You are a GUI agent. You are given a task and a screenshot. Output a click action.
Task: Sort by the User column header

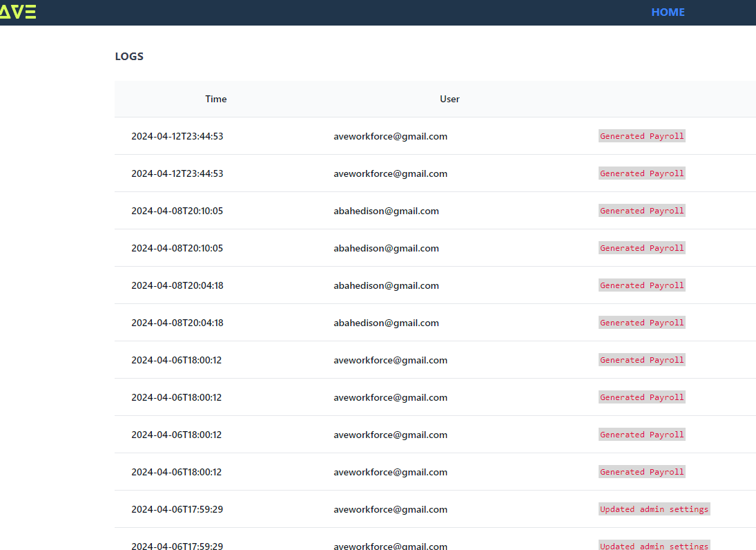click(449, 99)
